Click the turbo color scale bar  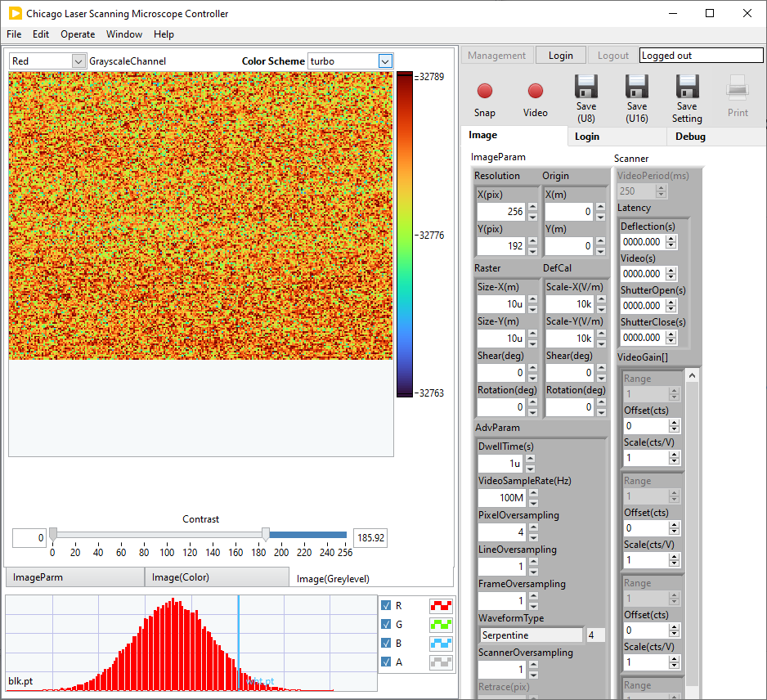point(405,235)
